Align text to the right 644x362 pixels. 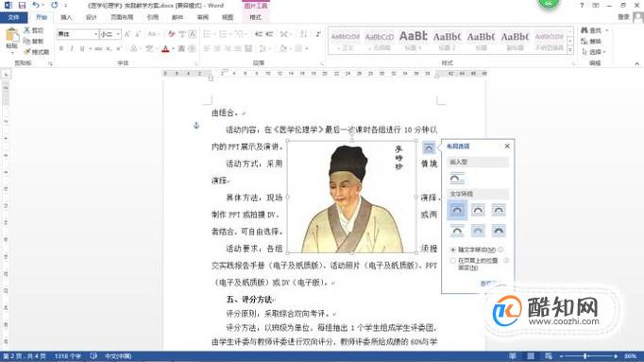[228, 49]
